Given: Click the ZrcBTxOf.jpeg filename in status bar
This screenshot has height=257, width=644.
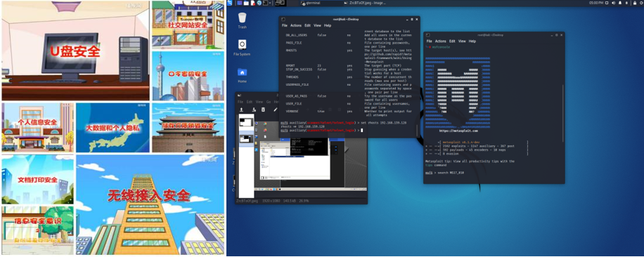Looking at the screenshot, I should 247,202.
